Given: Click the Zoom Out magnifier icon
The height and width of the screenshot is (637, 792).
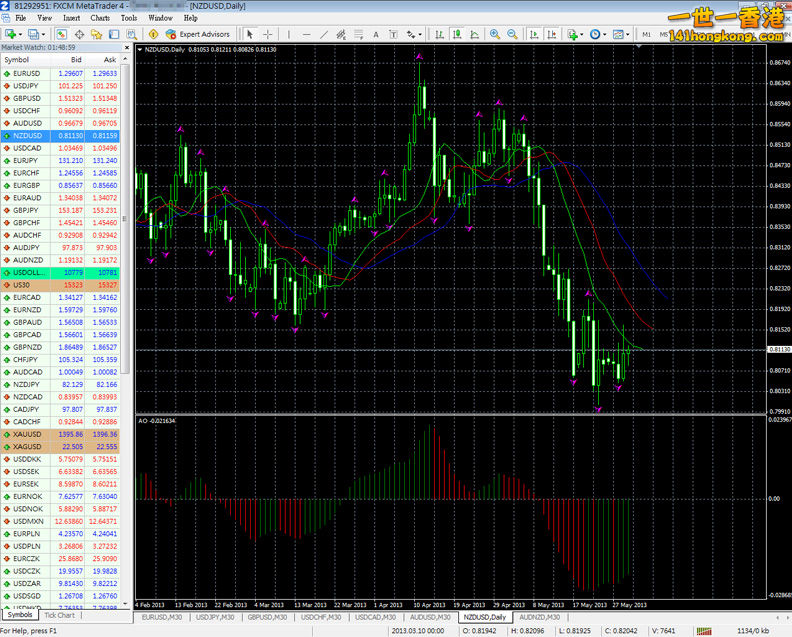Looking at the screenshot, I should (513, 34).
